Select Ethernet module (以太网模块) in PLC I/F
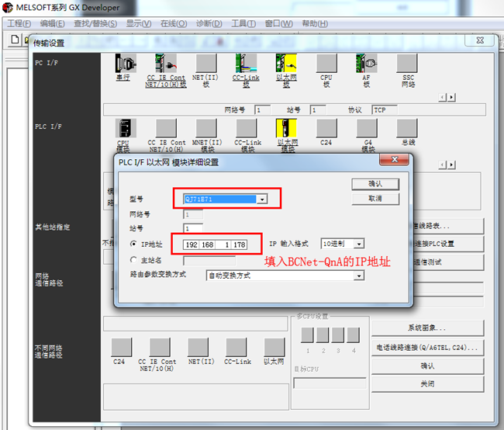Image resolution: width=504 pixels, height=430 pixels. point(286,128)
